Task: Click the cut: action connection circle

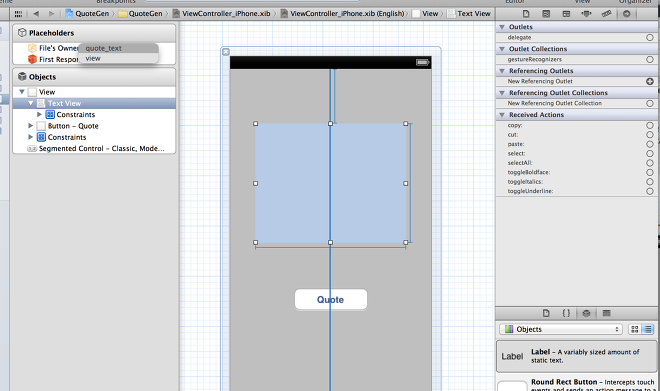Action: (x=650, y=135)
